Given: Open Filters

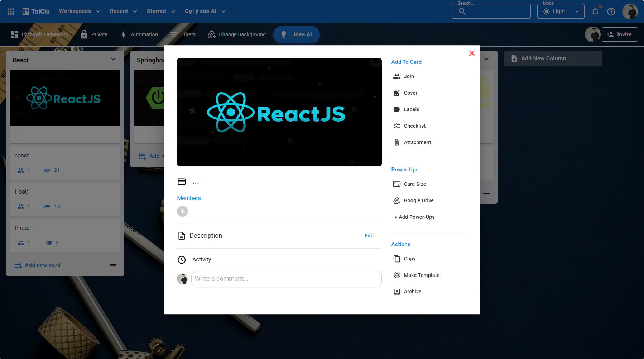Looking at the screenshot, I should pyautogui.click(x=183, y=34).
